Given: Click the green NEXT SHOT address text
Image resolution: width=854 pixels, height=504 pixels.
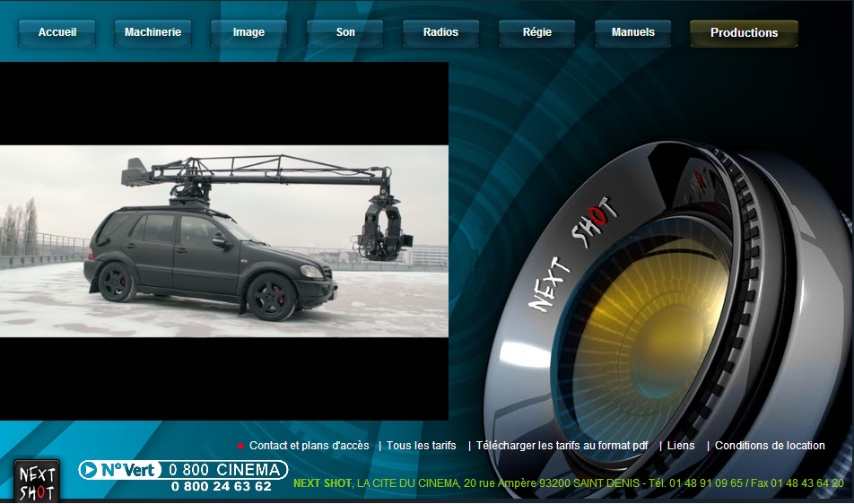Looking at the screenshot, I should [x=322, y=483].
